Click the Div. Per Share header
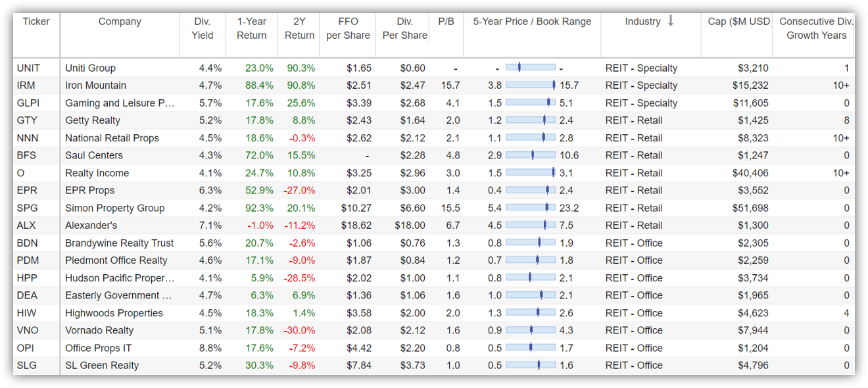 tap(405, 28)
